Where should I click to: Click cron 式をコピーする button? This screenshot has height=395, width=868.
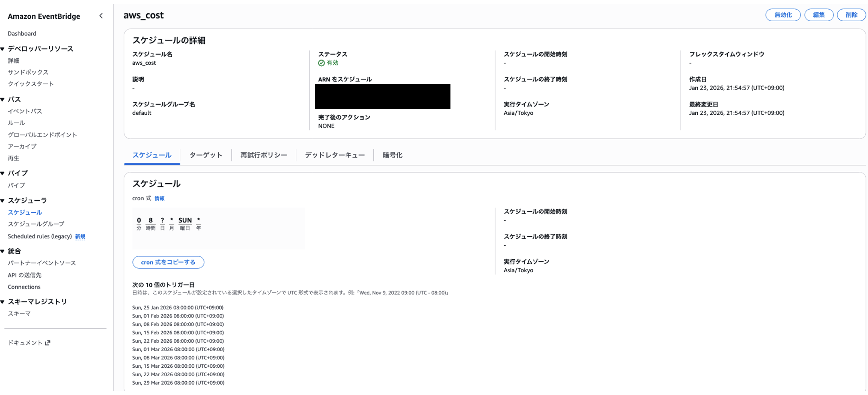168,262
